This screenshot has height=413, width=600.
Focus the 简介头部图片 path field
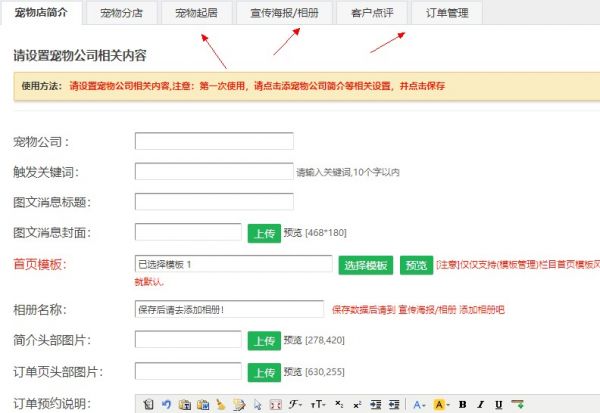(188, 339)
